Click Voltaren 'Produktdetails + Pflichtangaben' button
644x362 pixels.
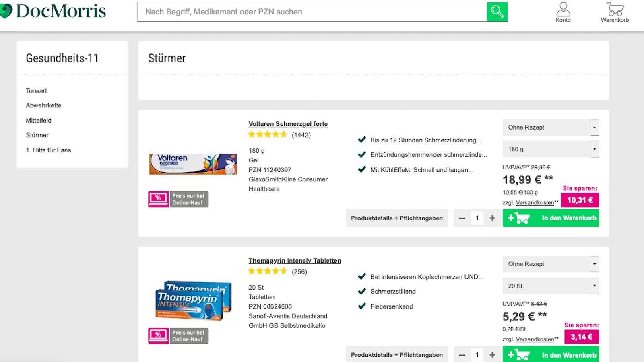pyautogui.click(x=396, y=218)
